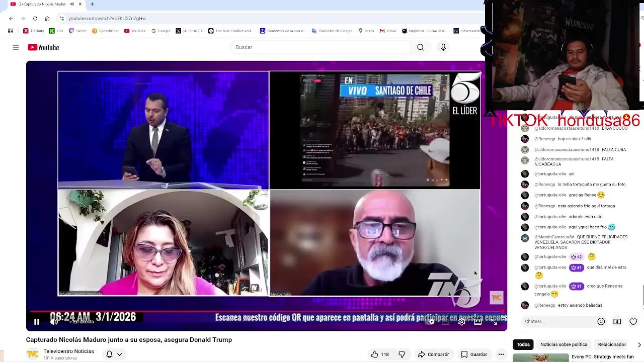Select the Relacionados chip

[x=612, y=344]
